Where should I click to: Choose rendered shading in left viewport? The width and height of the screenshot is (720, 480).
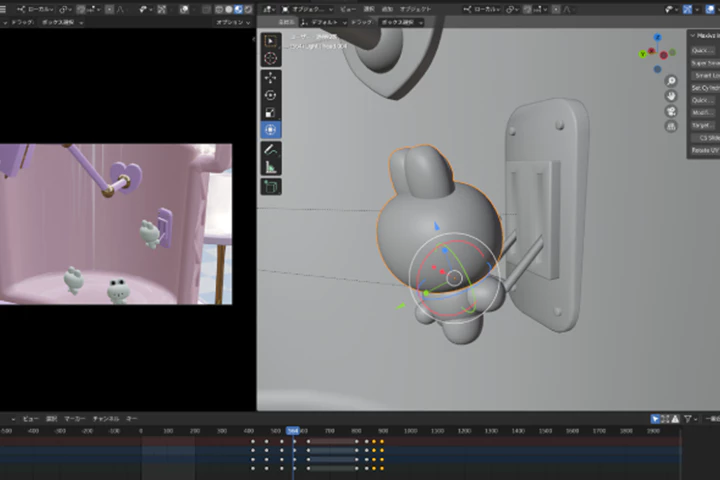[x=248, y=9]
